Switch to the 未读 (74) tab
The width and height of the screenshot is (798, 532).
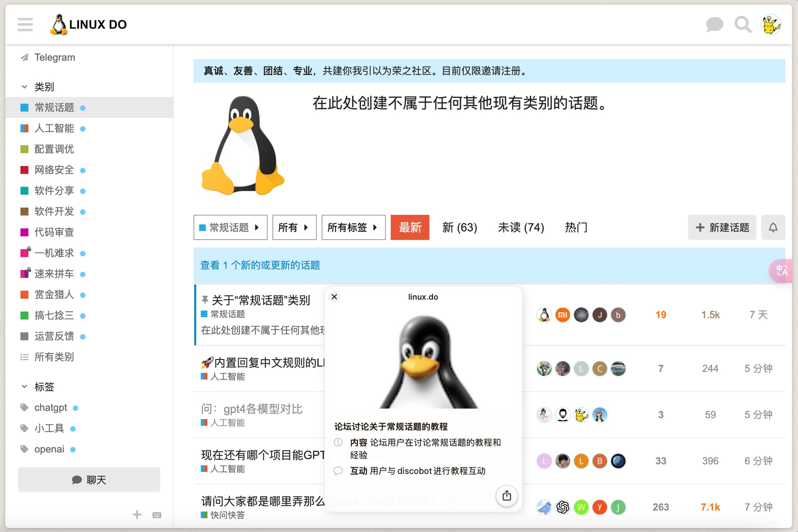521,227
